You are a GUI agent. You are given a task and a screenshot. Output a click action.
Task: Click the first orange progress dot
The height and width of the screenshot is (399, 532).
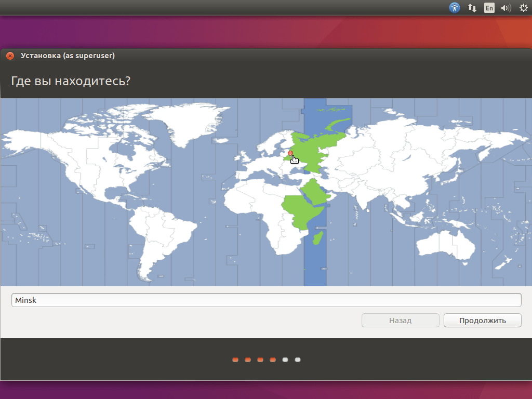[235, 360]
